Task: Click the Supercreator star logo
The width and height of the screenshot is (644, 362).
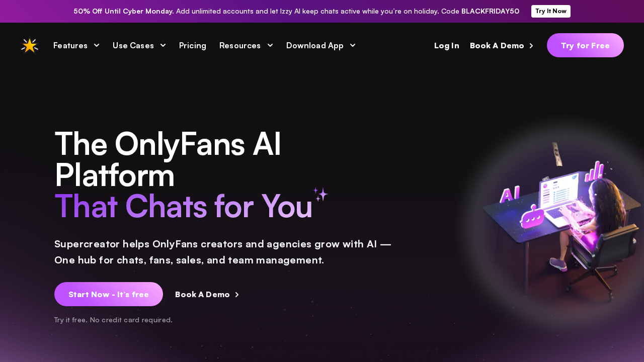Action: (x=30, y=45)
